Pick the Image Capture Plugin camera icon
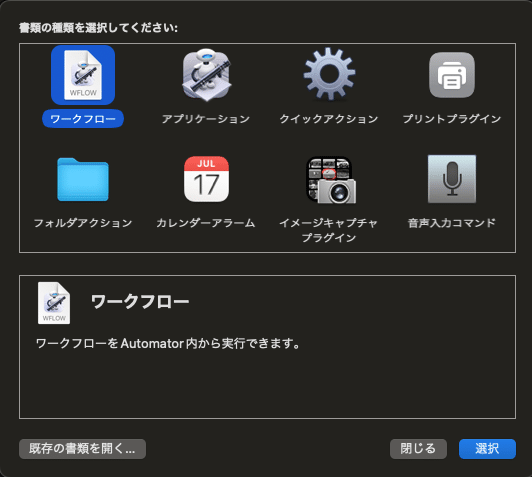Image resolution: width=532 pixels, height=477 pixels. (331, 180)
